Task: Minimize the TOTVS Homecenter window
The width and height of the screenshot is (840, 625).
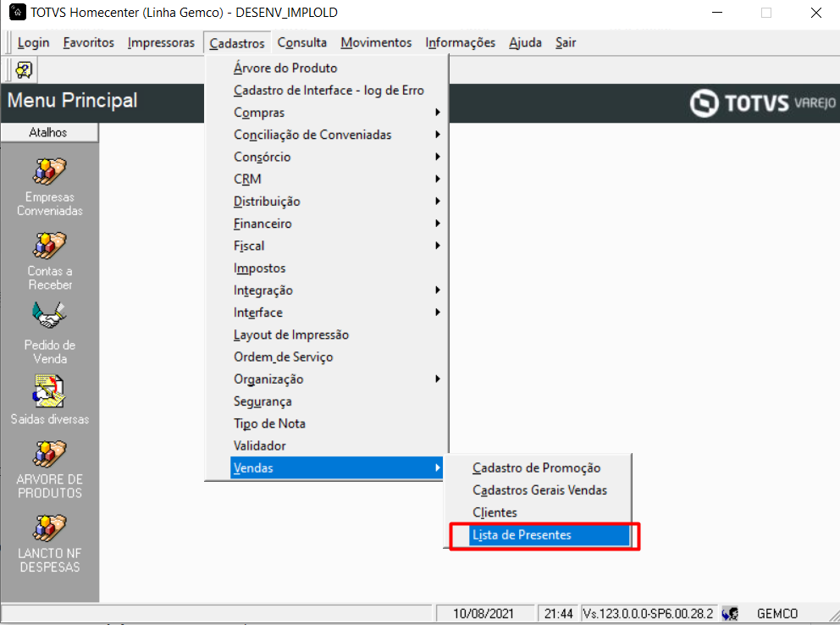Action: [x=717, y=13]
